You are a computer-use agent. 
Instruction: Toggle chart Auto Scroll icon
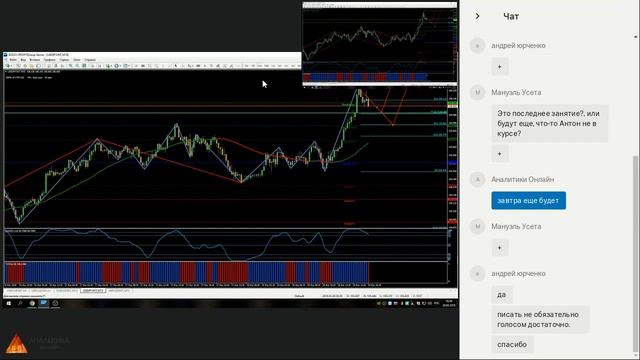coord(92,66)
